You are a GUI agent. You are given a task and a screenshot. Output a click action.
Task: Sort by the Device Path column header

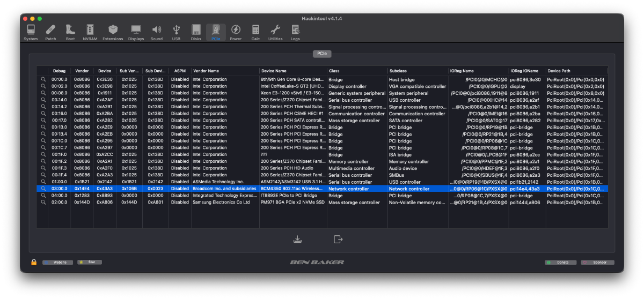(577, 71)
